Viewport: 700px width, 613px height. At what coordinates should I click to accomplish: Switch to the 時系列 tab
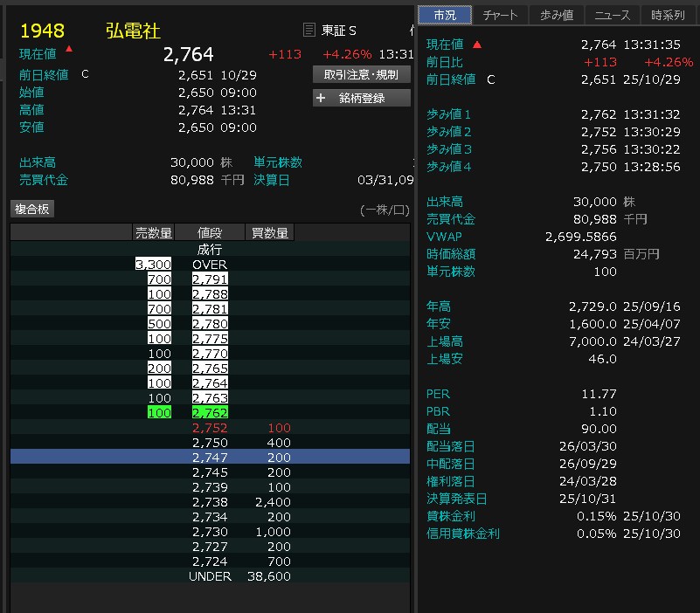[x=669, y=15]
